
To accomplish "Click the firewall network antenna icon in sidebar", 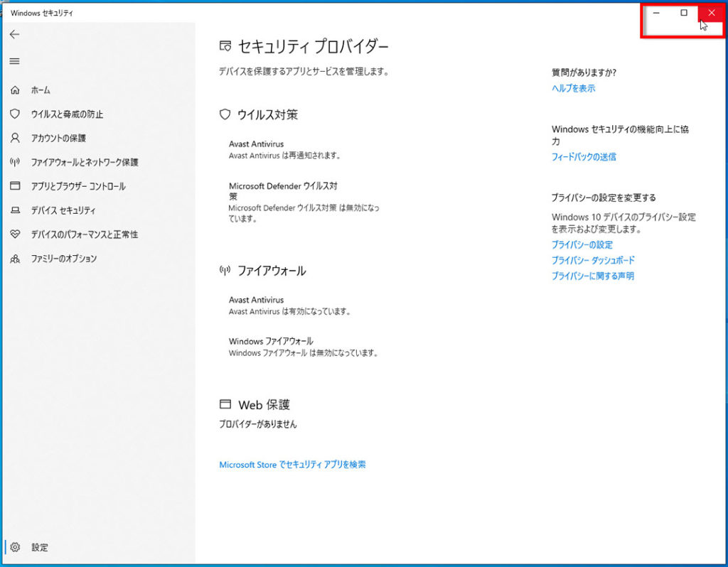I will click(x=15, y=162).
